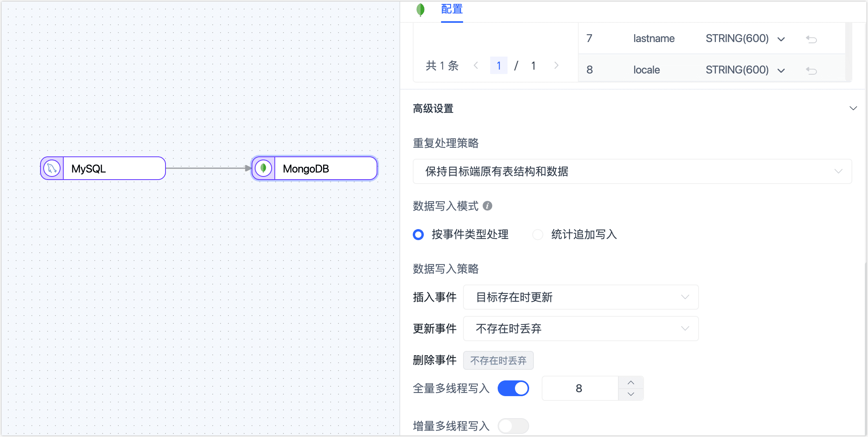
Task: Click the thread count field showing 8
Action: 579,388
